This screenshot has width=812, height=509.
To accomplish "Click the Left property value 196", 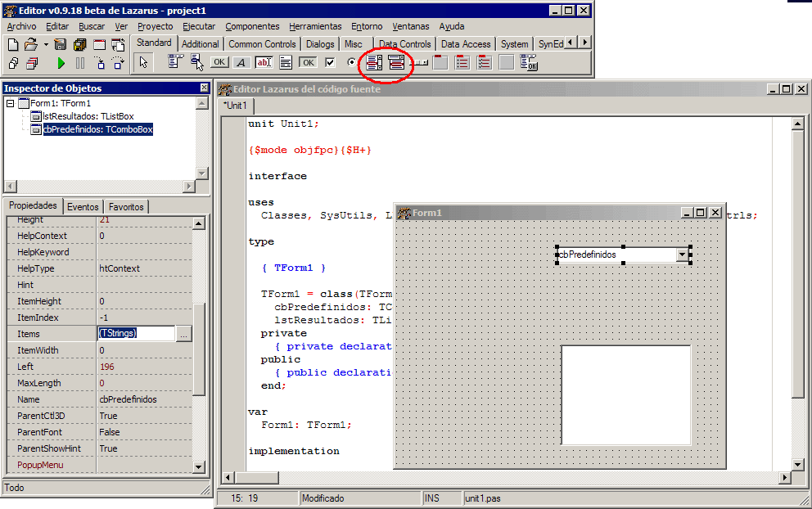I will tap(144, 367).
